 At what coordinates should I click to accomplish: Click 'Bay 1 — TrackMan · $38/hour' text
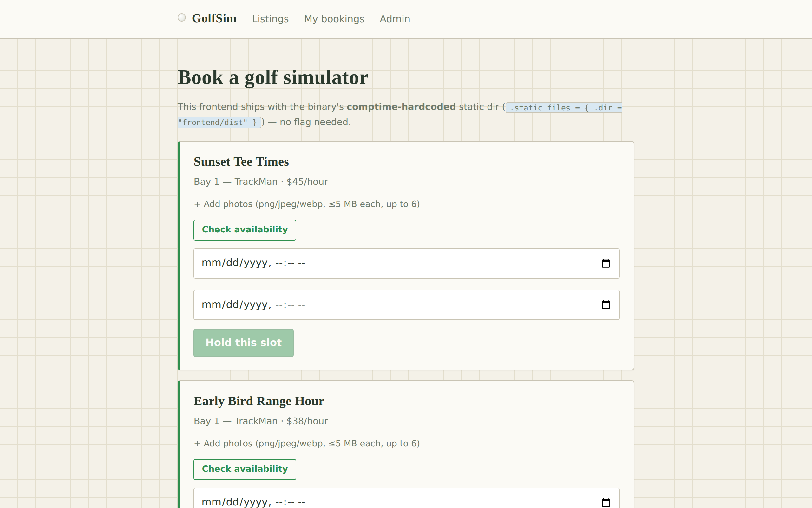[x=261, y=421]
